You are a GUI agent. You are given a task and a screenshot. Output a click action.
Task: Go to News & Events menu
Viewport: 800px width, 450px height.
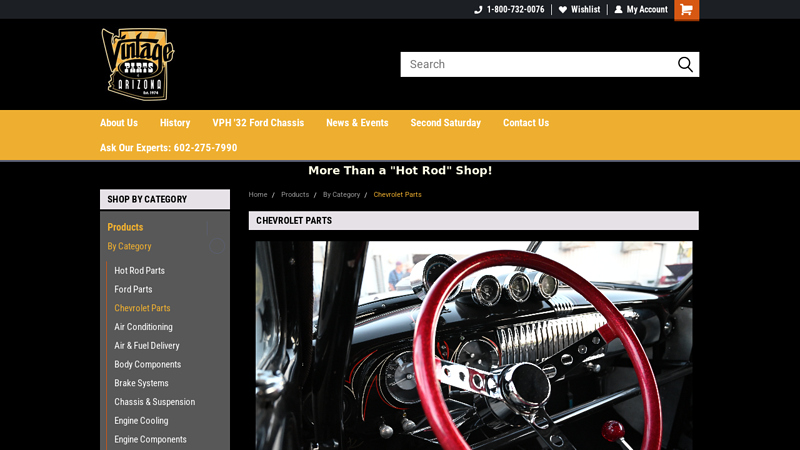click(x=357, y=123)
